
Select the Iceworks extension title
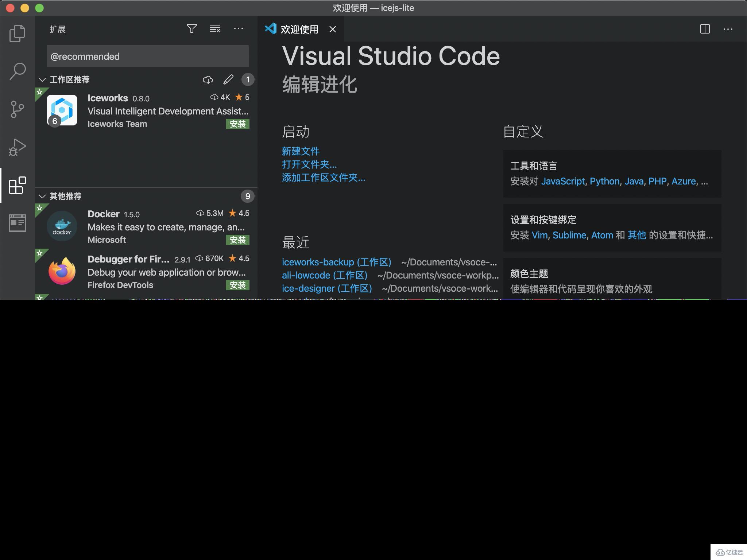108,98
